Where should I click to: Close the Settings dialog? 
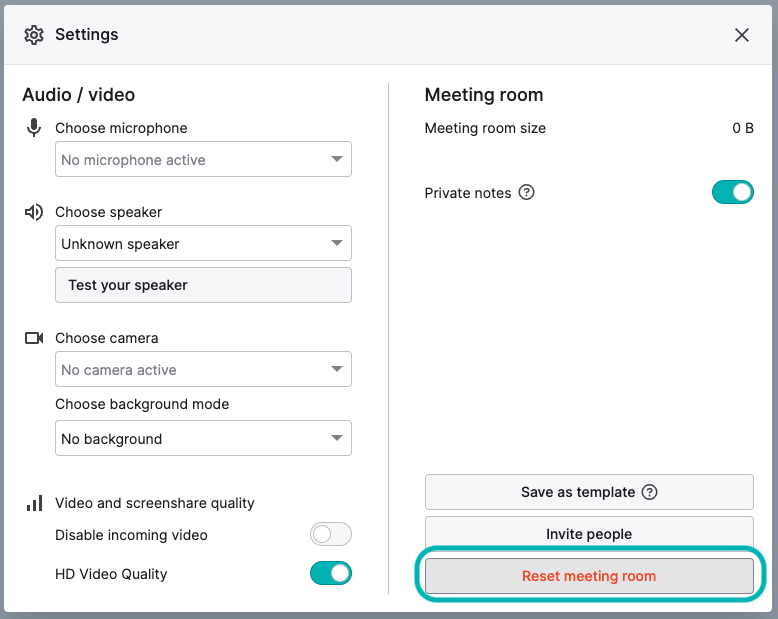click(742, 35)
